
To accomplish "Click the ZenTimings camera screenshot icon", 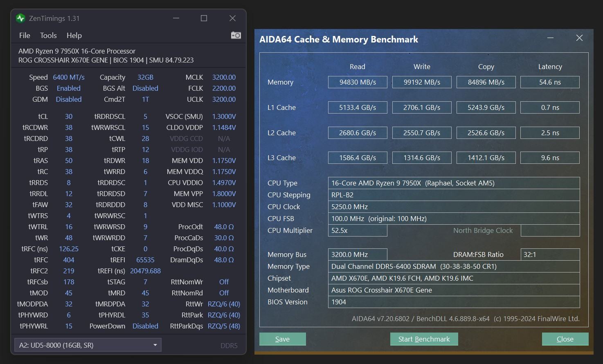I will tap(236, 36).
